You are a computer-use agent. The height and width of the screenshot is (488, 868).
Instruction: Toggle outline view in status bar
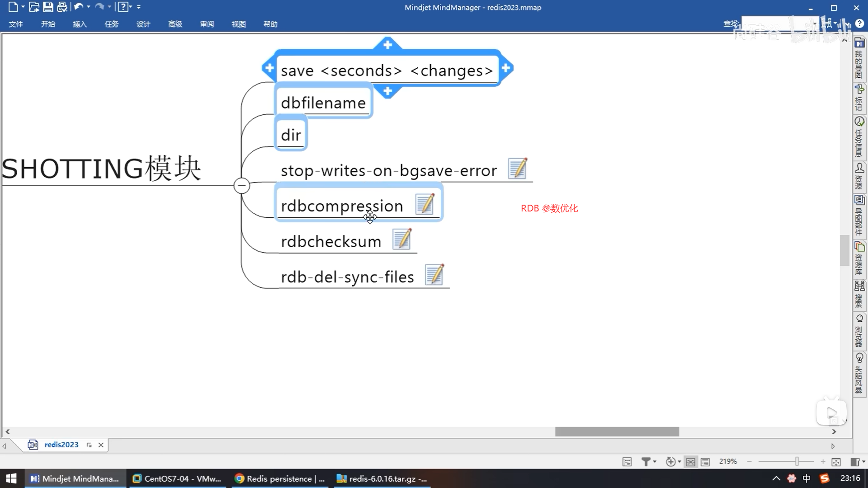click(x=705, y=462)
